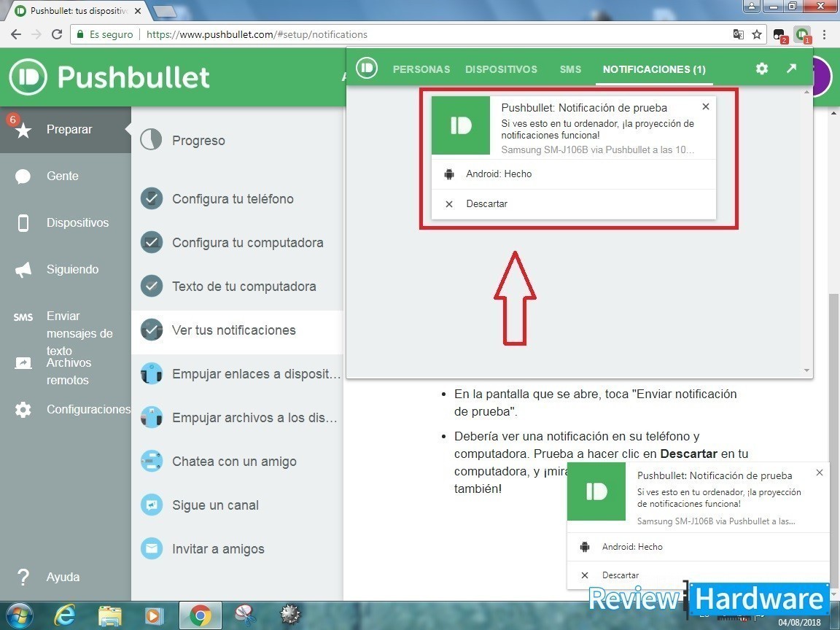Switch to SMS tab in popup
The height and width of the screenshot is (630, 840).
pyautogui.click(x=570, y=69)
